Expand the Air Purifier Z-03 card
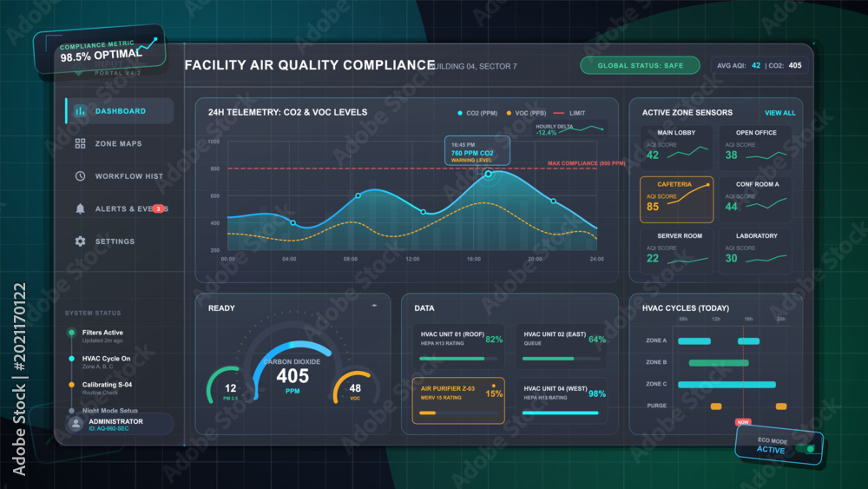 (x=458, y=400)
